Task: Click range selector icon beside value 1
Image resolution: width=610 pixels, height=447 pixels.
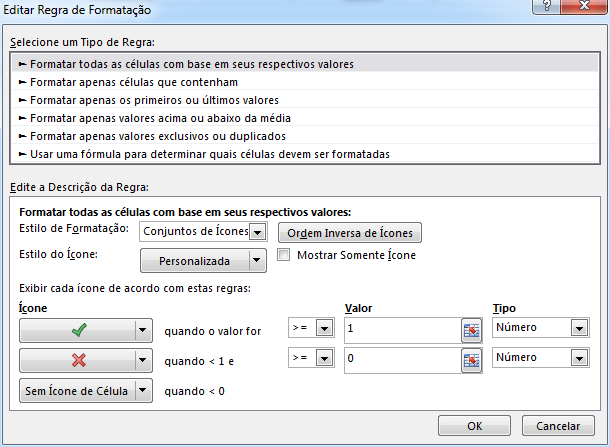Action: pos(471,329)
